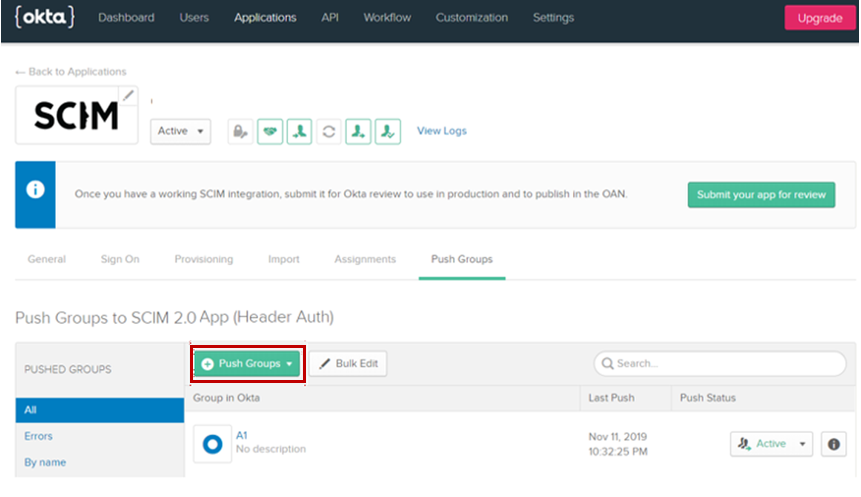Select Errors filter in Pushed Groups sidebar

click(x=39, y=436)
